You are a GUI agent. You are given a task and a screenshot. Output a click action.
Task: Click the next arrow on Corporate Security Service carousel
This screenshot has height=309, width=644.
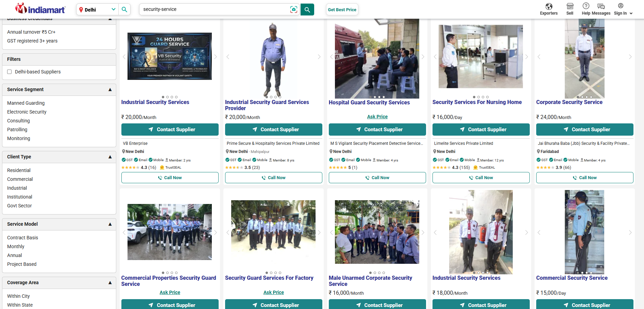pos(630,57)
